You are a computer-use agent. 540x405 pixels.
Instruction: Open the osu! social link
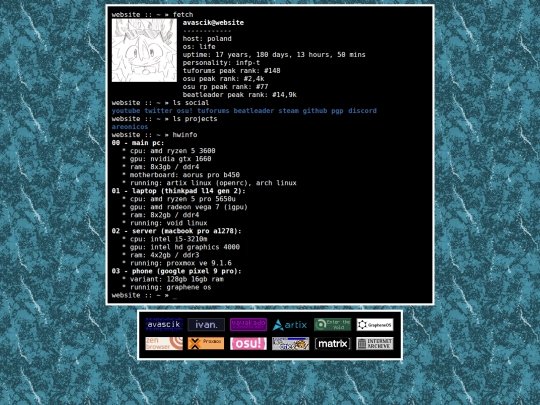click(x=185, y=111)
